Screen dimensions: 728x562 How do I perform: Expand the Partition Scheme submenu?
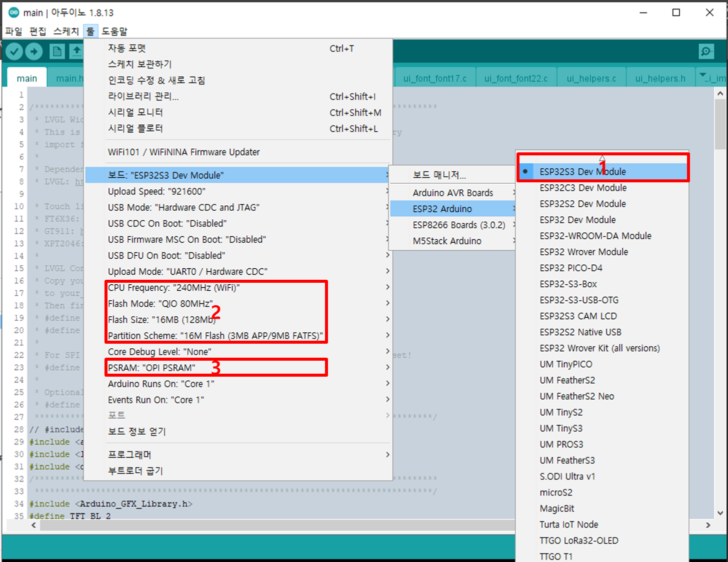(x=238, y=336)
